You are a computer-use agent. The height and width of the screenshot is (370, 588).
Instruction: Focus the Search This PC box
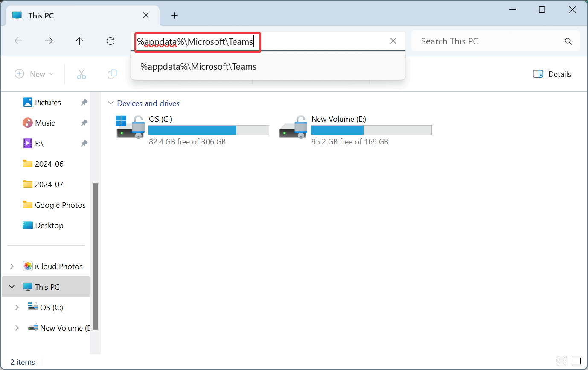click(x=495, y=41)
